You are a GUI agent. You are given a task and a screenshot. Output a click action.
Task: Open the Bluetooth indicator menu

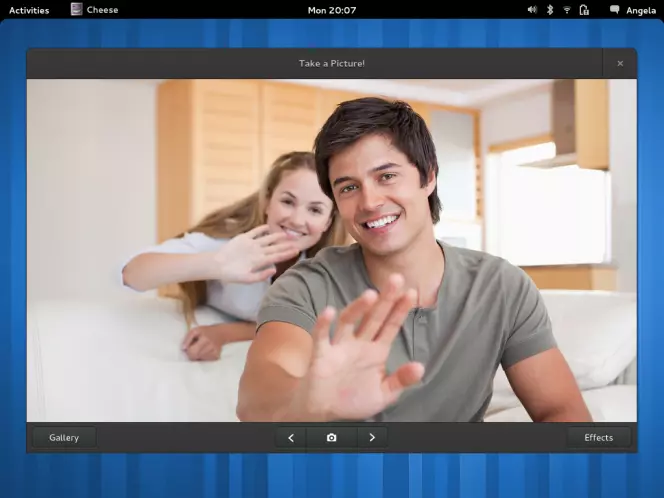click(550, 10)
